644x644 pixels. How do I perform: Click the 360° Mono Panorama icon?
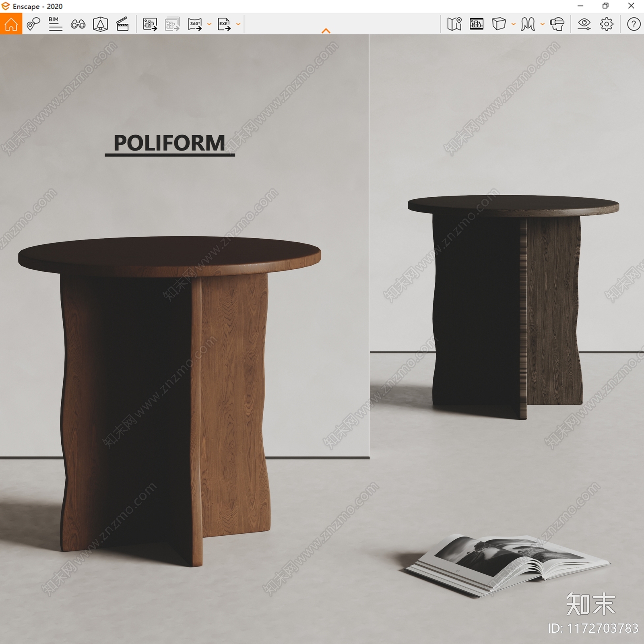pos(195,24)
